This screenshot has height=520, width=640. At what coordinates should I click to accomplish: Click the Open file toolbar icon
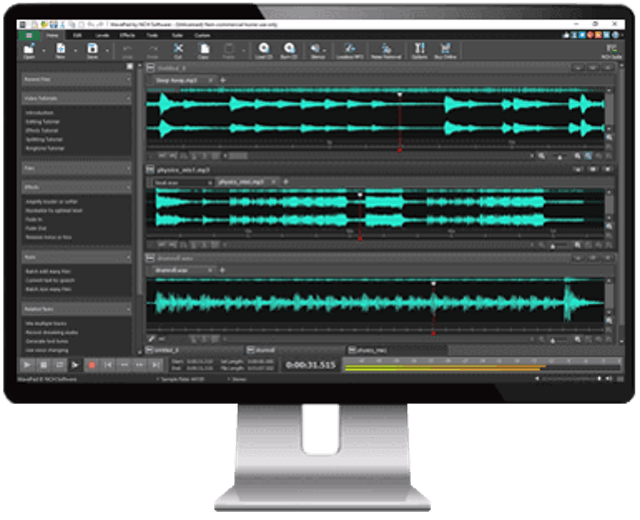tap(29, 51)
